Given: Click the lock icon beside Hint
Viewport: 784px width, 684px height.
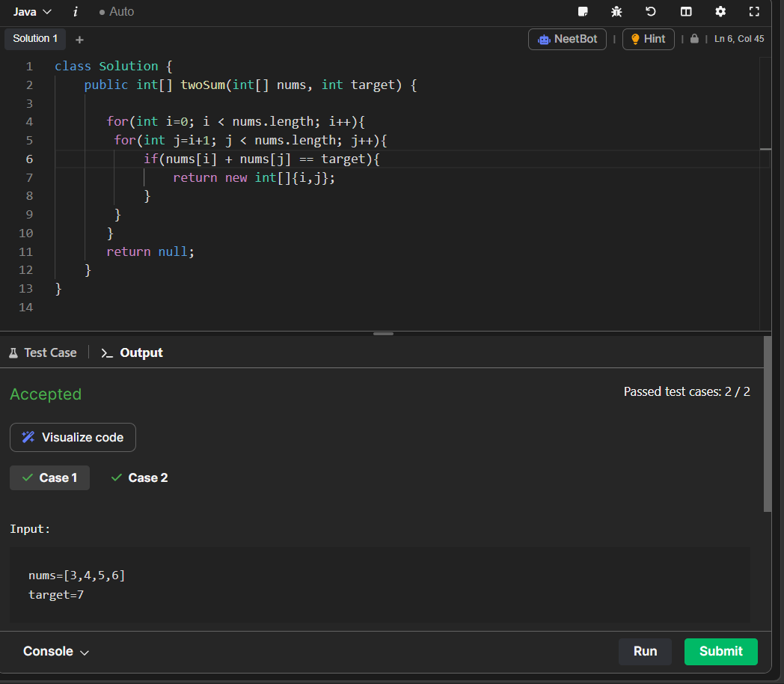Looking at the screenshot, I should point(694,39).
